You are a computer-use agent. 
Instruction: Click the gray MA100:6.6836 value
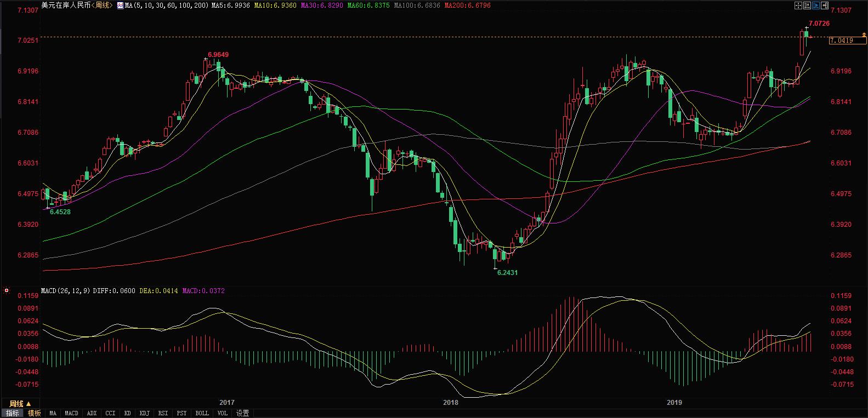coord(417,5)
